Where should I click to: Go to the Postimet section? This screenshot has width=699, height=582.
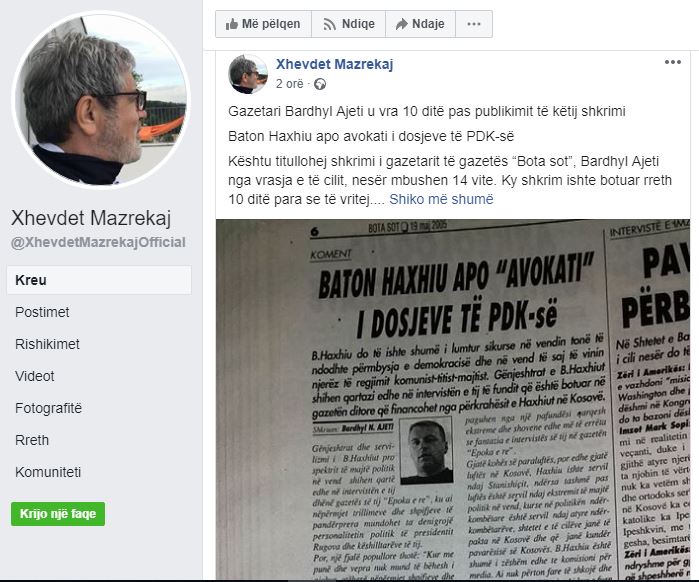(x=42, y=312)
